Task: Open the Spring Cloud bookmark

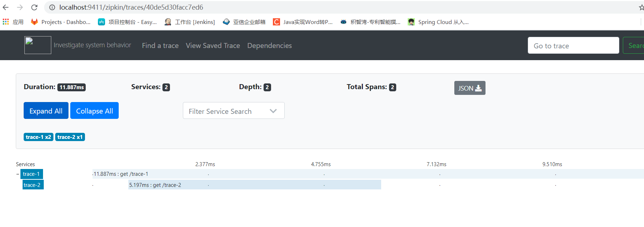Action: click(438, 22)
